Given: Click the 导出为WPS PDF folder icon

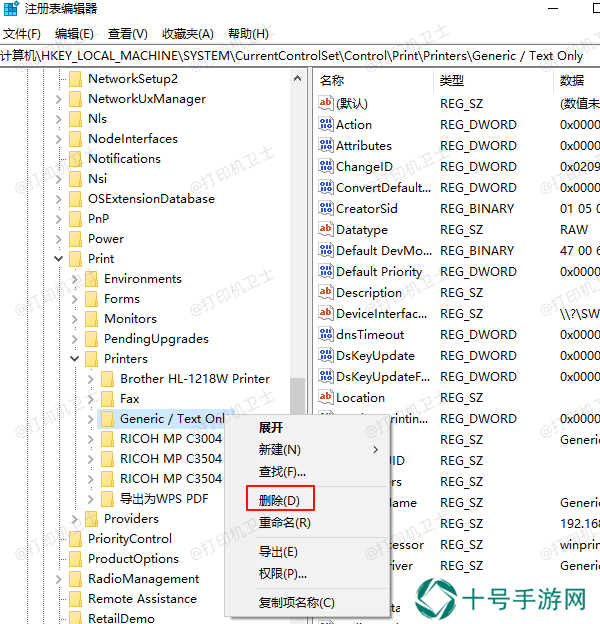Looking at the screenshot, I should point(107,498).
